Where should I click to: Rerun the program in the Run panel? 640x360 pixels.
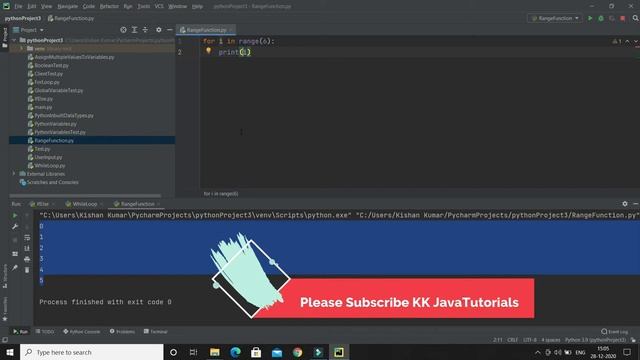coord(15,215)
